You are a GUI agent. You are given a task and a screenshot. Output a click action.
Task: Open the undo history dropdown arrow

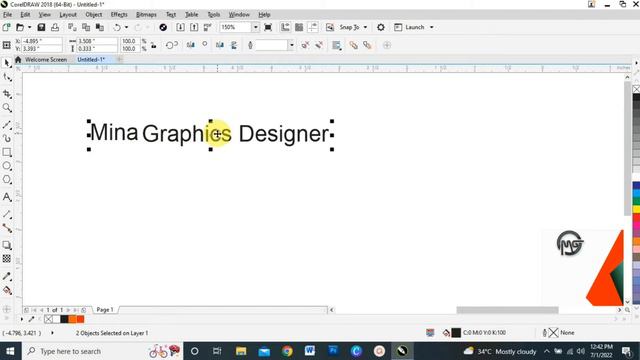point(126,27)
